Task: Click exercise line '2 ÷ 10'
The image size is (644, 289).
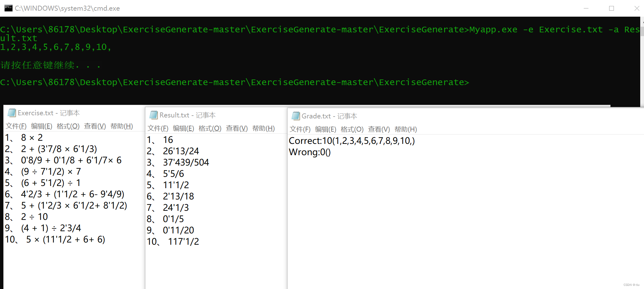Action: (35, 217)
